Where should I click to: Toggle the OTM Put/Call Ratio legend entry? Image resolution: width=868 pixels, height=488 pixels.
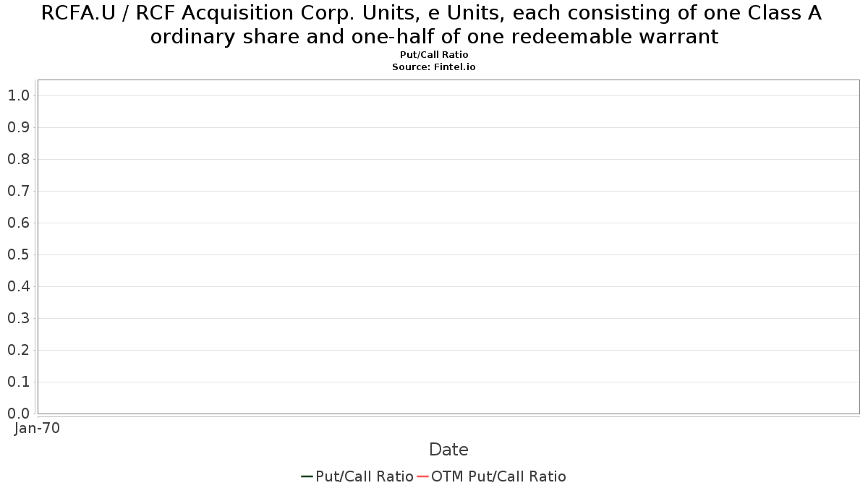pos(492,476)
